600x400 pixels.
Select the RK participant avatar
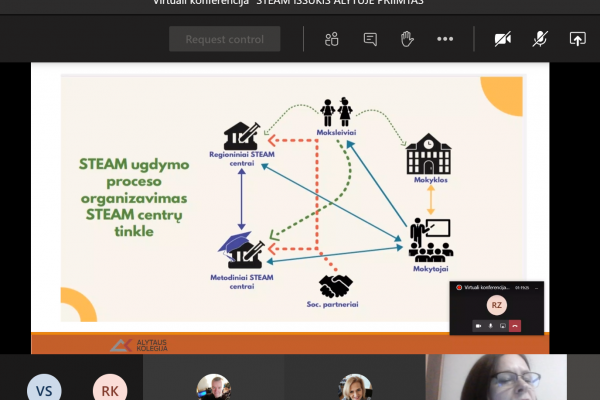(110, 389)
